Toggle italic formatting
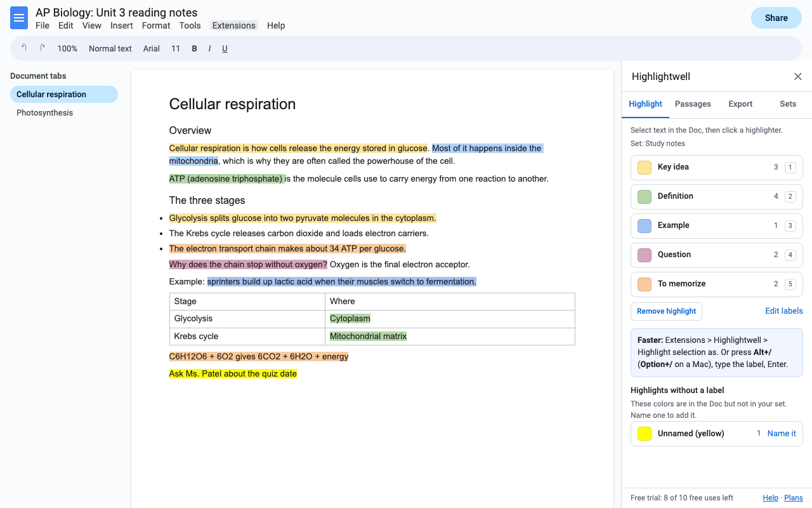 209,48
